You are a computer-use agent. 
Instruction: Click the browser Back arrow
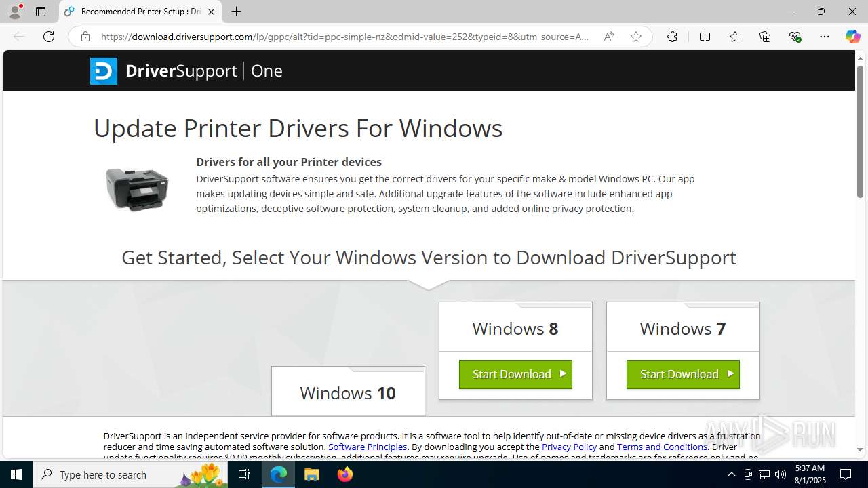(19, 37)
